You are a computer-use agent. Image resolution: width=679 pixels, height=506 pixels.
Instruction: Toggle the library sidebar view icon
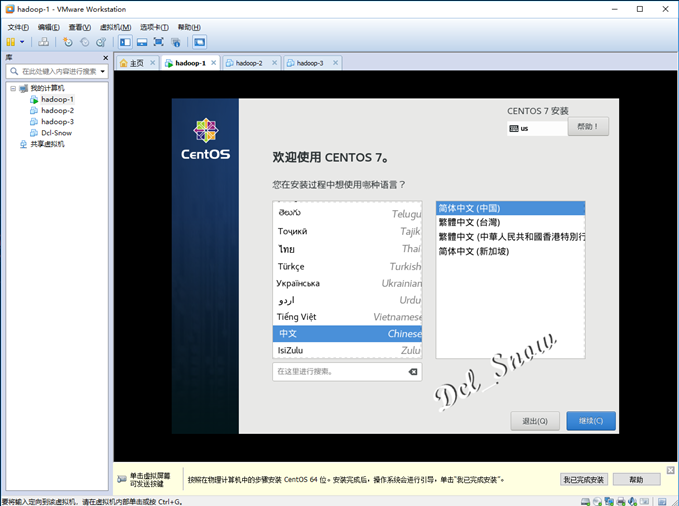click(125, 42)
